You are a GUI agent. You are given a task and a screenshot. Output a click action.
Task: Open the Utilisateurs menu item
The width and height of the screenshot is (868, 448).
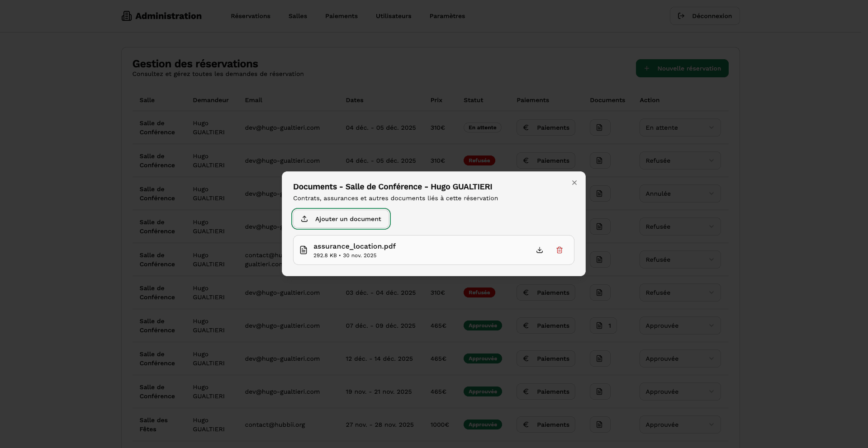pos(393,16)
